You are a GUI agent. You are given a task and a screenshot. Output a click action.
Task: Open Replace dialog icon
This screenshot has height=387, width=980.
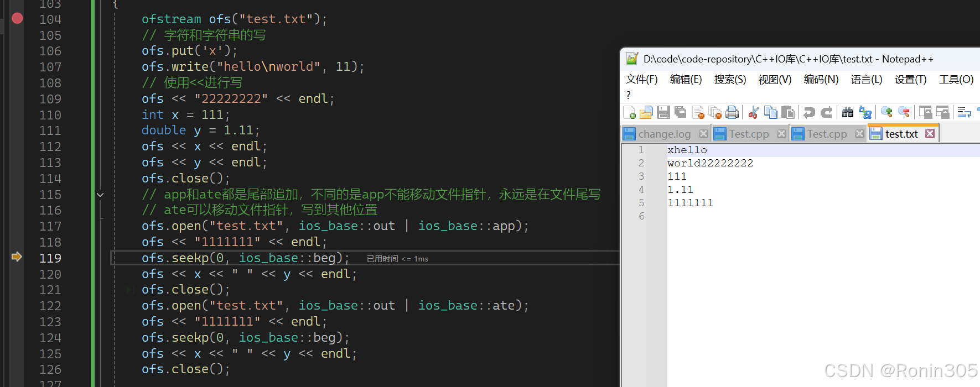[x=865, y=113]
